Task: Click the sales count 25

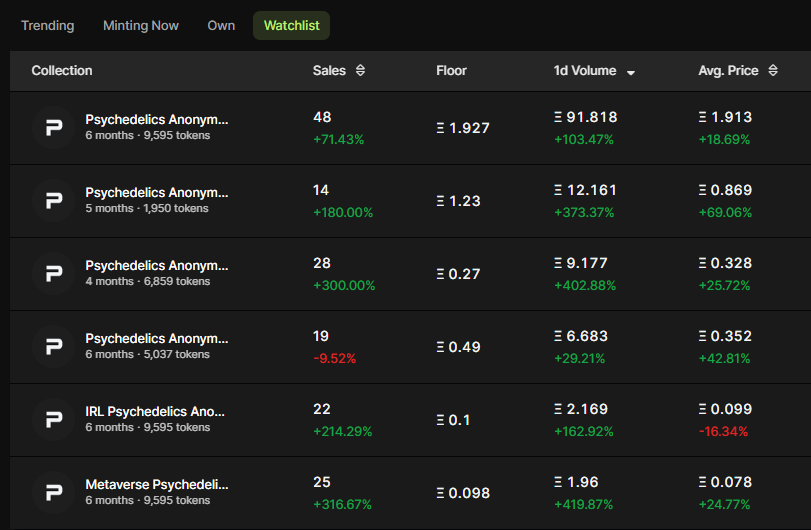Action: coord(322,481)
